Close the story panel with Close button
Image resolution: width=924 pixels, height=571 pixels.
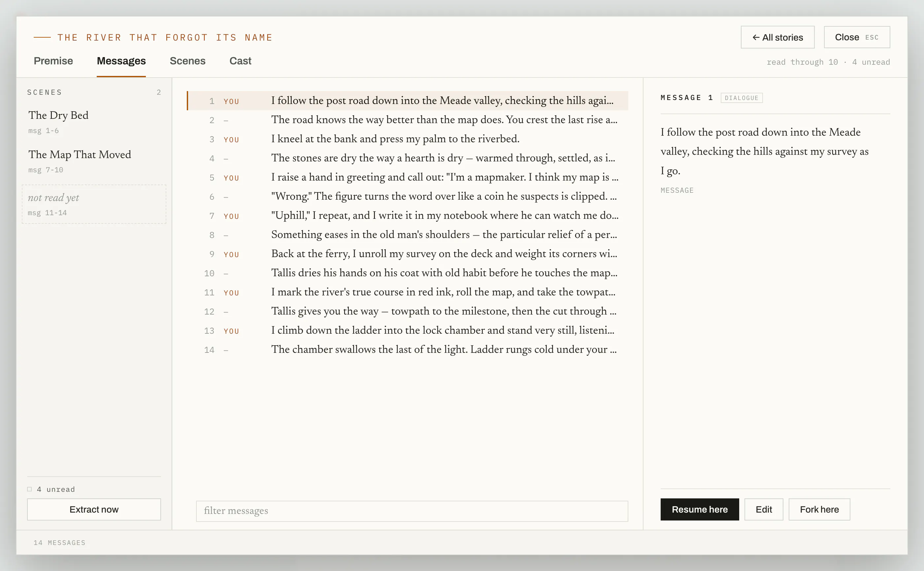[857, 37]
